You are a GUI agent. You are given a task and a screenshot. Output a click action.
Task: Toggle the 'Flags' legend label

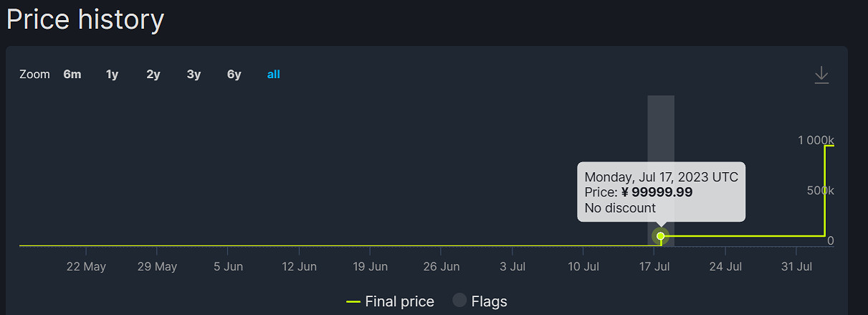[x=489, y=301]
